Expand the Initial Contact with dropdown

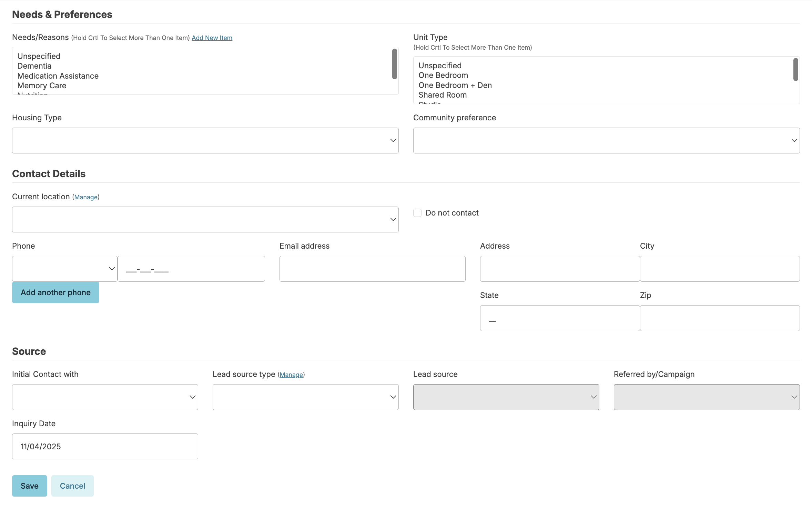(x=105, y=397)
